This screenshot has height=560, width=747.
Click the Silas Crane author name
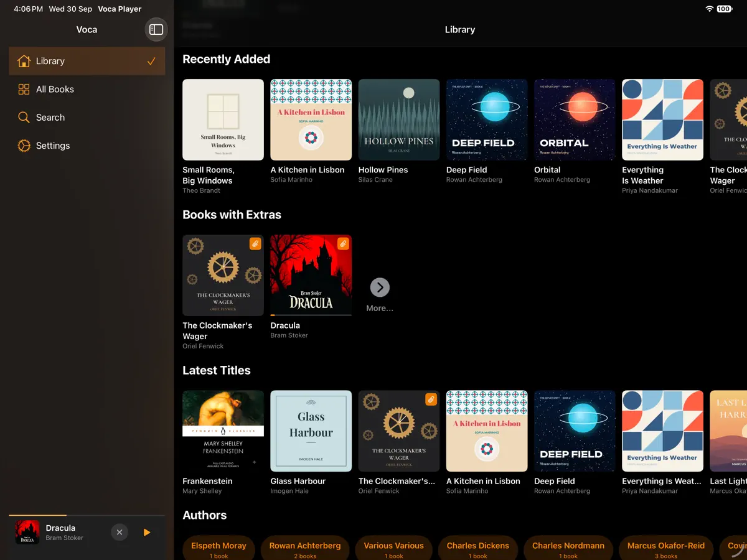click(x=375, y=180)
